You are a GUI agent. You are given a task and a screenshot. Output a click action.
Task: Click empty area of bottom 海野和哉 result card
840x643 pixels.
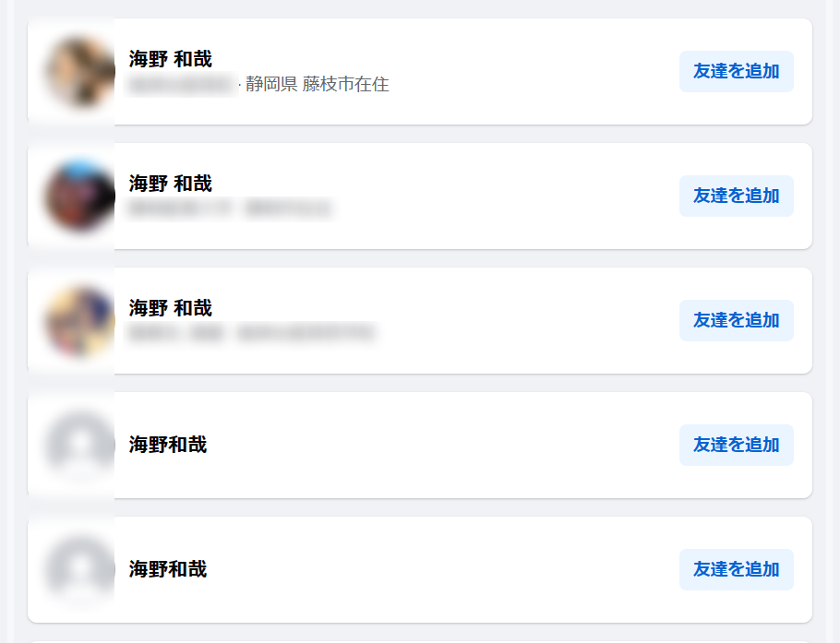[439, 569]
